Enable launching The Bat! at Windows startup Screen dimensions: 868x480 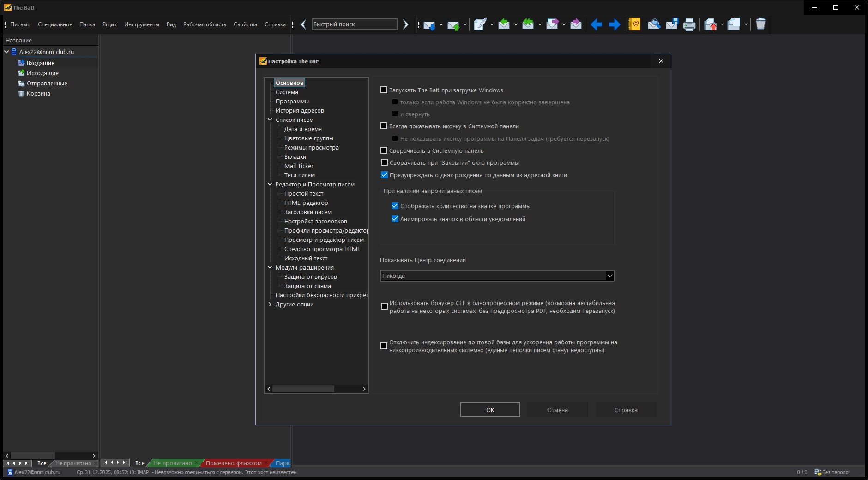tap(384, 90)
